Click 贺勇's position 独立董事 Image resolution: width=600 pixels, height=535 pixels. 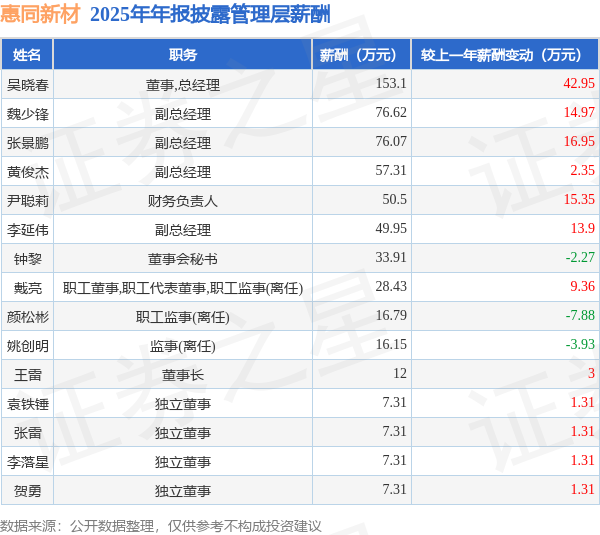pyautogui.click(x=183, y=492)
